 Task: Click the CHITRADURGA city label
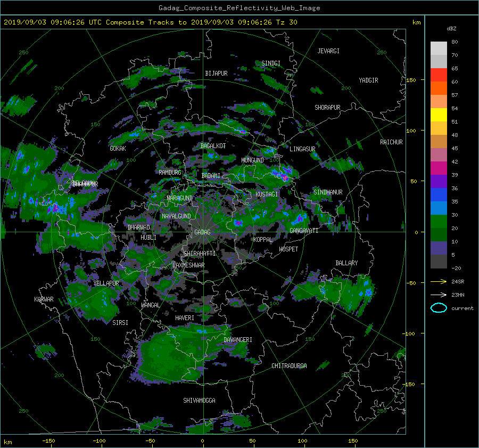coord(290,366)
